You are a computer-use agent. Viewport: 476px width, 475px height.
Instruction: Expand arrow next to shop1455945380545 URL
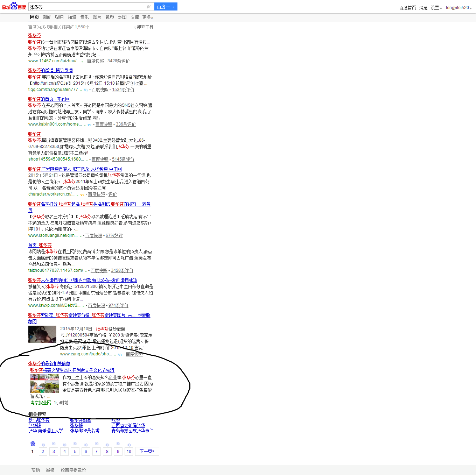(87, 160)
